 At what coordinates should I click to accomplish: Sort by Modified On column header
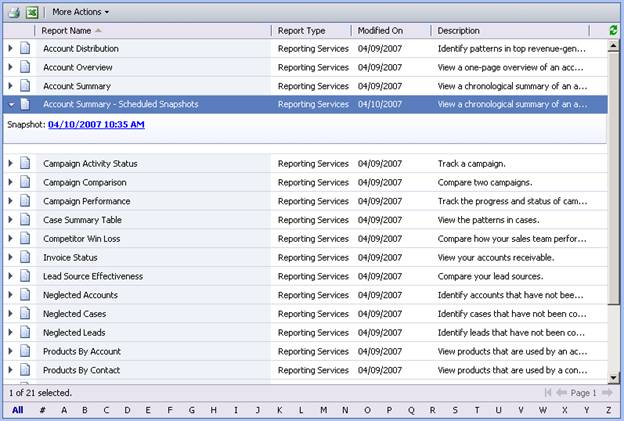(x=382, y=31)
